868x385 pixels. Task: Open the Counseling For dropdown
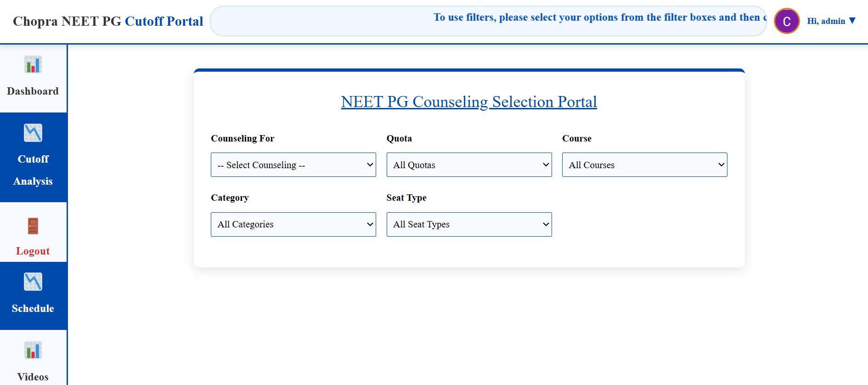click(293, 165)
